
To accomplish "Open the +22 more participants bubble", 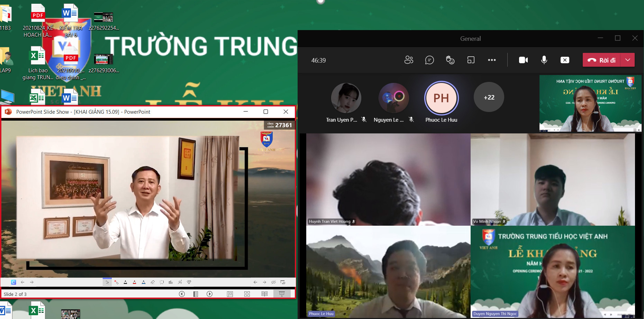I will point(489,97).
